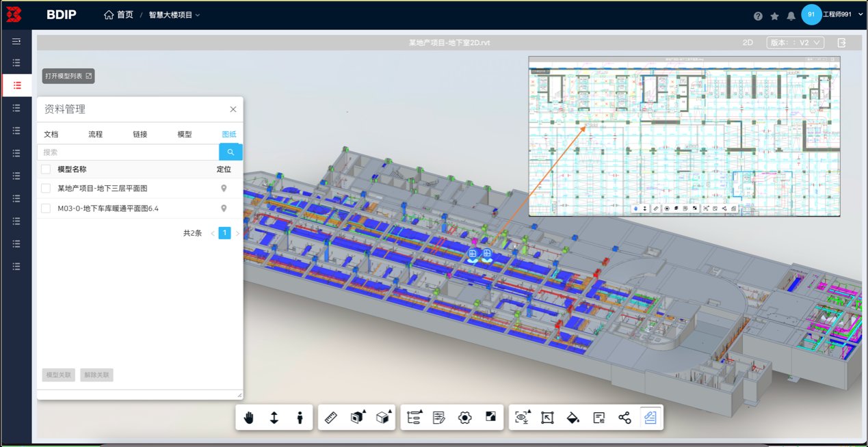Open the model structure tree tool
The image size is (868, 447).
click(x=414, y=418)
